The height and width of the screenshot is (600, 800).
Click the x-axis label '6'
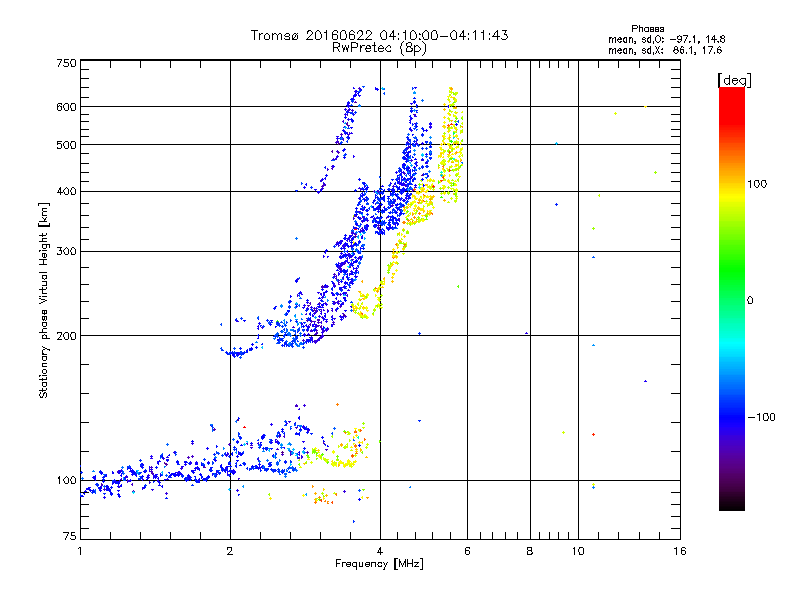point(467,551)
